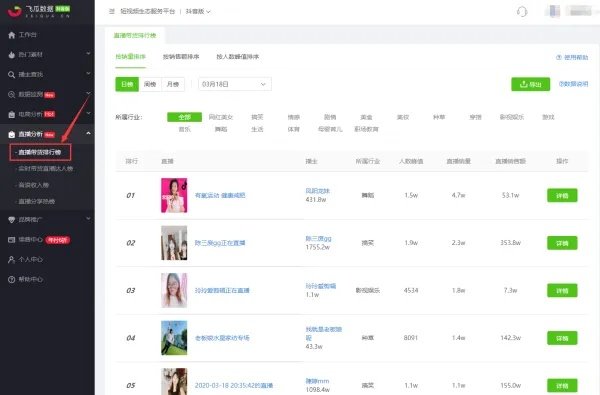Filter industry by 影视娱乐
The height and width of the screenshot is (395, 600).
click(512, 117)
